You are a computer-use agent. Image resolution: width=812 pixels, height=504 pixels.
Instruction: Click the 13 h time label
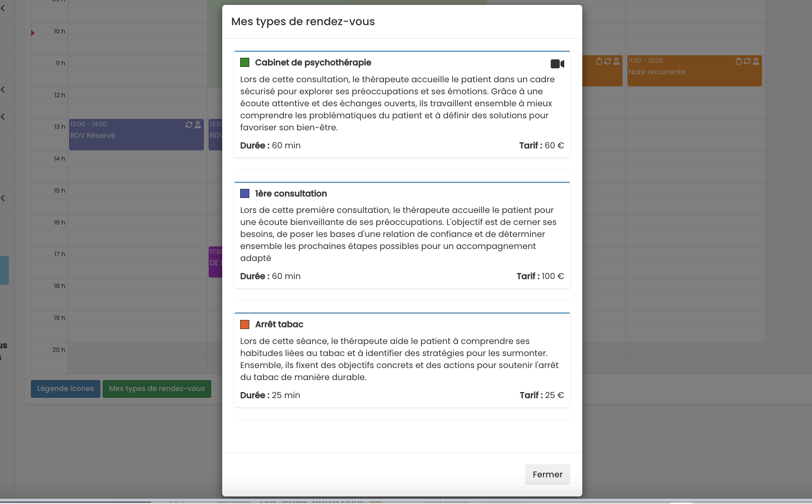[59, 127]
